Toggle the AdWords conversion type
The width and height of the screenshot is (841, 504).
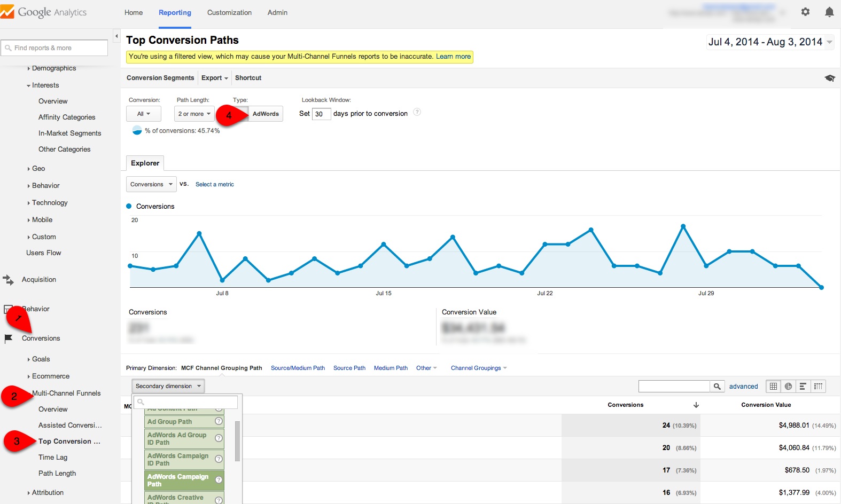(x=266, y=114)
